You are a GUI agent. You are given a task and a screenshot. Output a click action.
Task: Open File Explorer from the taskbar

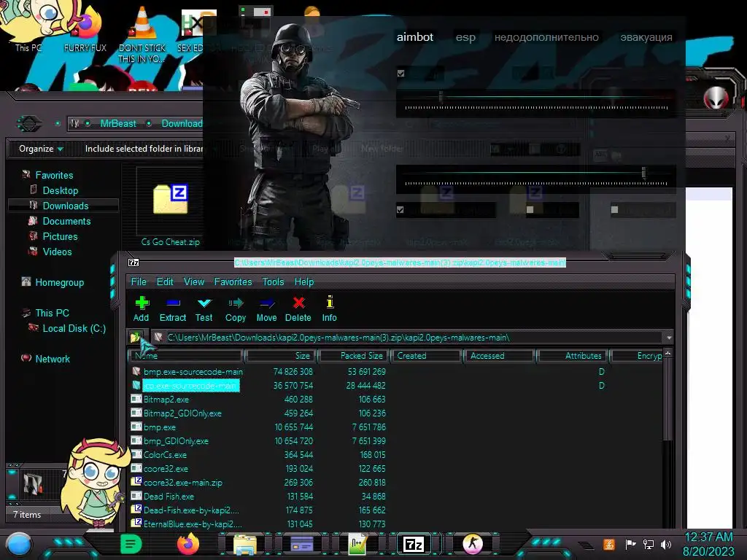(x=245, y=544)
